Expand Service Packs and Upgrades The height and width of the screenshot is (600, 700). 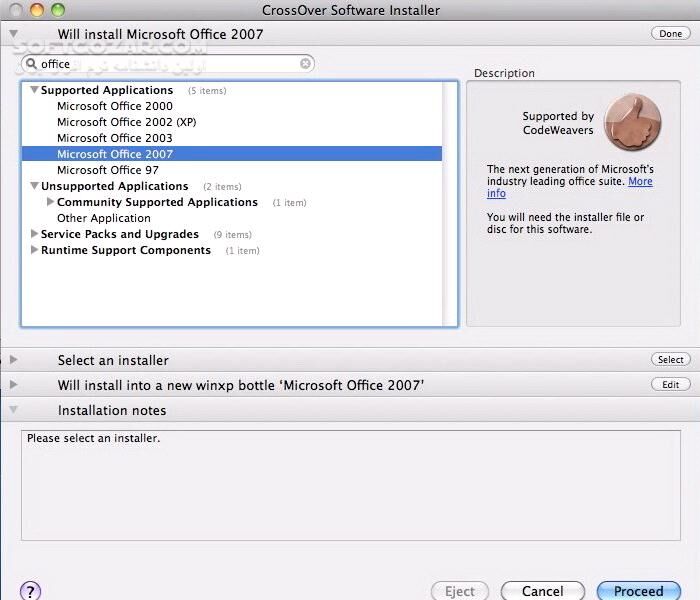click(34, 234)
